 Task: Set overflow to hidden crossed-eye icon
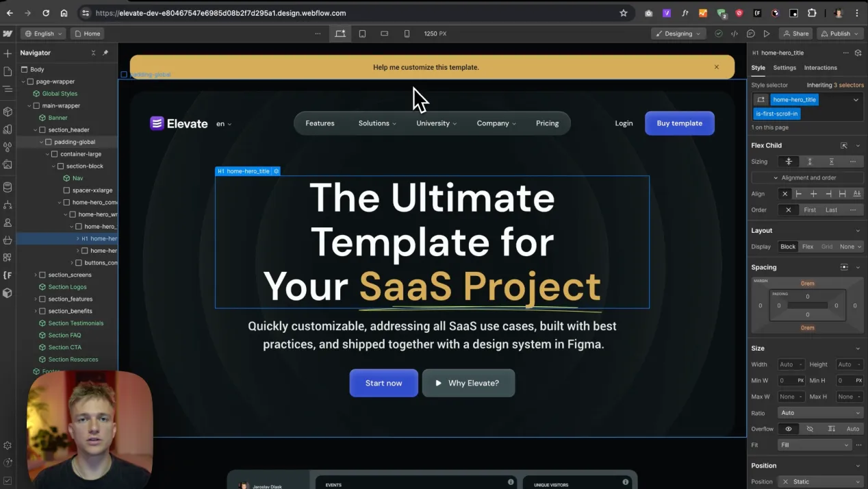(x=810, y=429)
